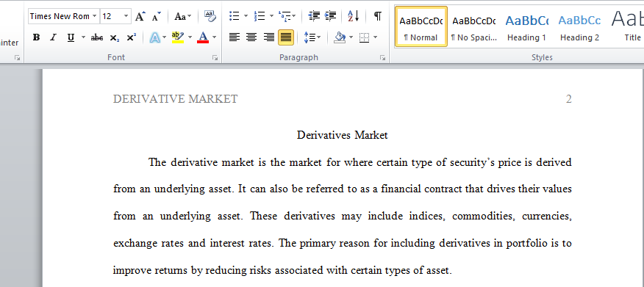644x287 pixels.
Task: Click the Clear Formatting icon
Action: click(x=210, y=16)
